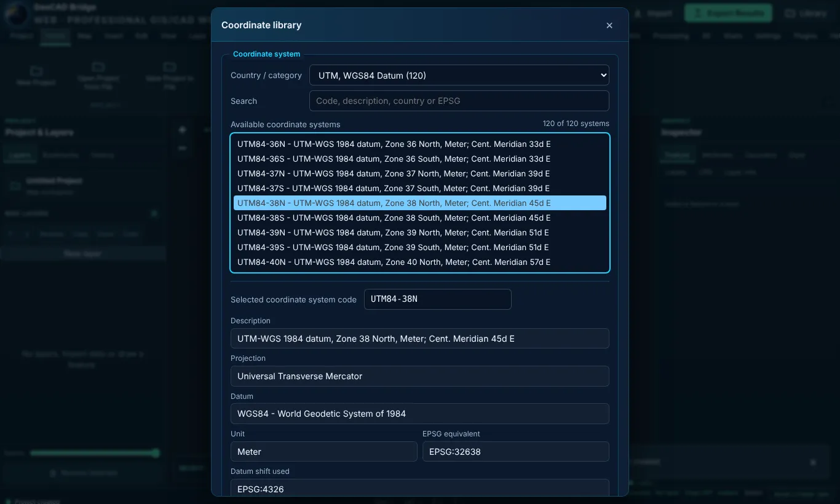Click Export Results button in main window

(x=727, y=13)
